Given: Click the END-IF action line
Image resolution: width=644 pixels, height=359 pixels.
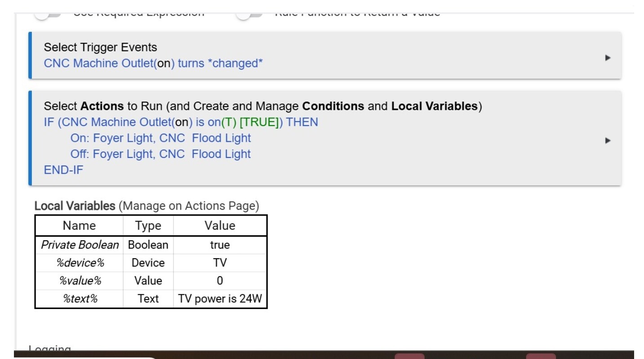Looking at the screenshot, I should (63, 170).
